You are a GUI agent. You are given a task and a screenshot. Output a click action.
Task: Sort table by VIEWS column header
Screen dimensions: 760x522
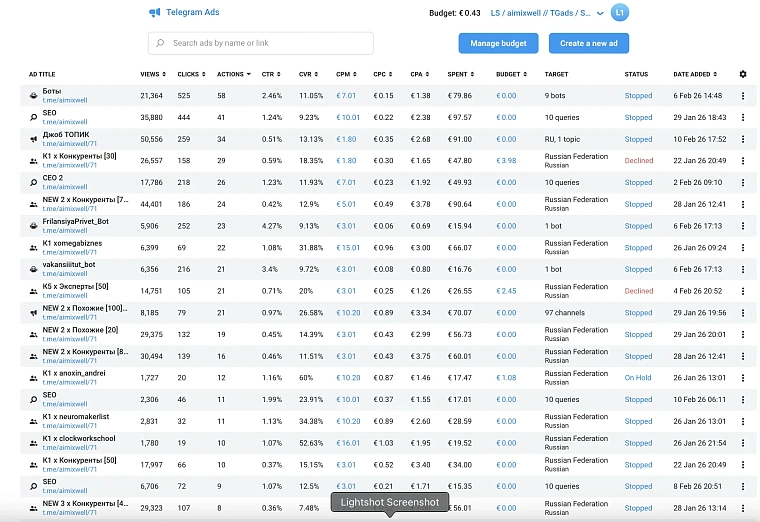[x=153, y=74]
